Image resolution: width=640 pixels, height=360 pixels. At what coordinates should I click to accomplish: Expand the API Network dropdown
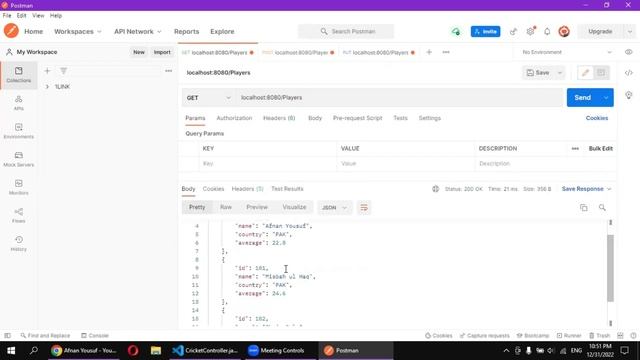[138, 31]
